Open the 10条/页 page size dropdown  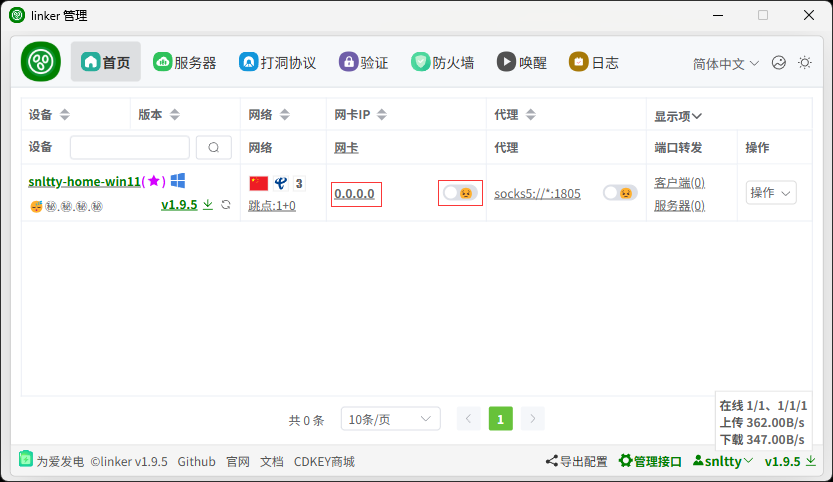390,419
